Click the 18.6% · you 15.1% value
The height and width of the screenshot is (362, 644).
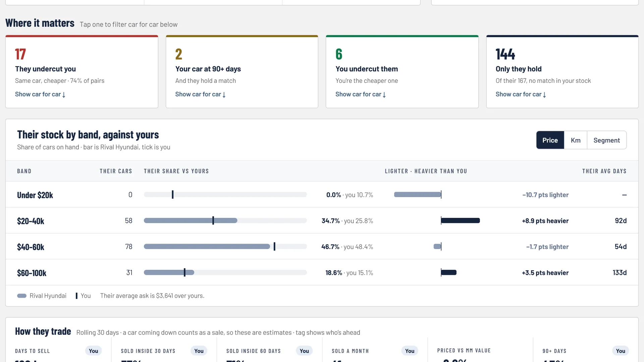pos(349,273)
